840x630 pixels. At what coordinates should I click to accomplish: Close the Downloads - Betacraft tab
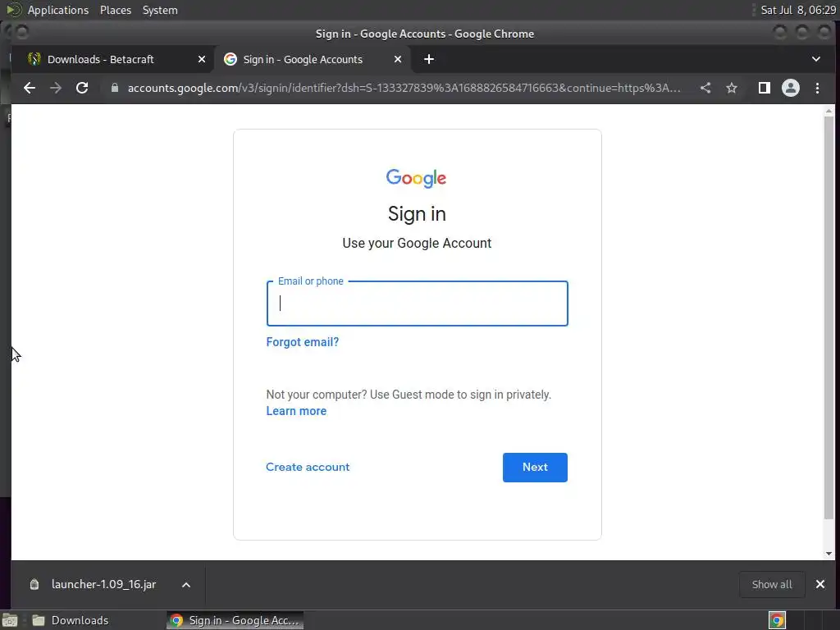[x=202, y=59]
